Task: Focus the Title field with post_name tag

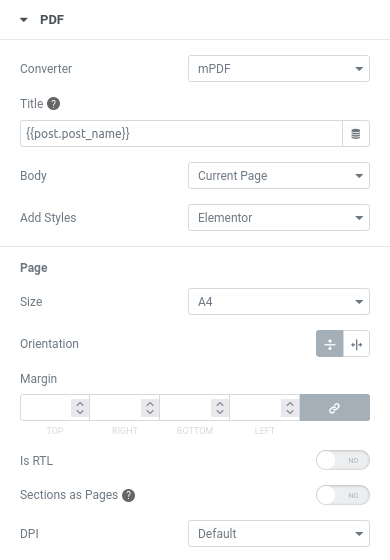Action: tap(181, 134)
